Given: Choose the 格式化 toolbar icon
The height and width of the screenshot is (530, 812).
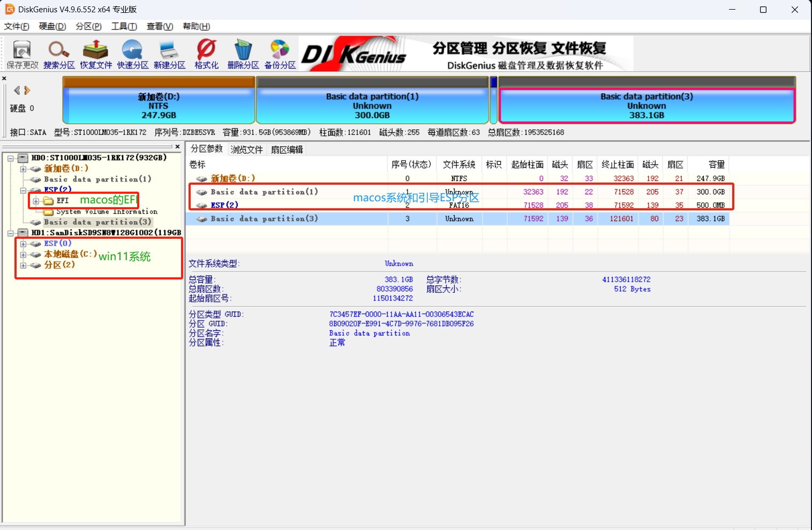Looking at the screenshot, I should pyautogui.click(x=206, y=55).
